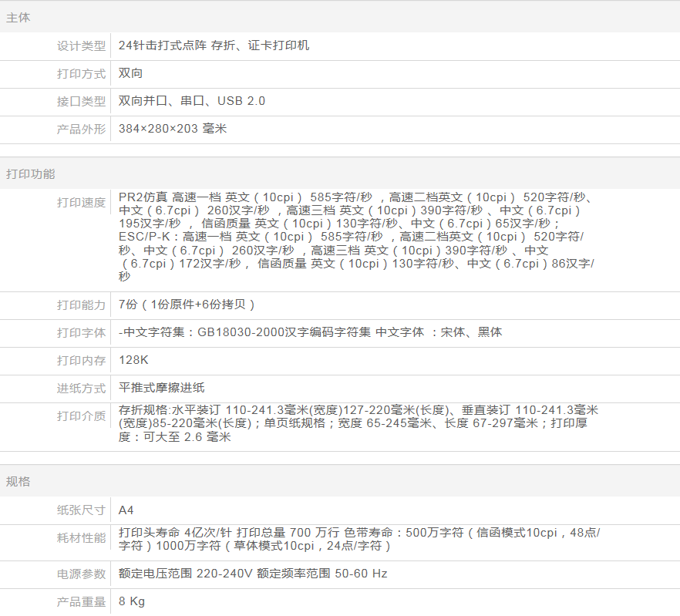680x616 pixels.
Task: Select the 接口类型 row label
Action: click(81, 102)
